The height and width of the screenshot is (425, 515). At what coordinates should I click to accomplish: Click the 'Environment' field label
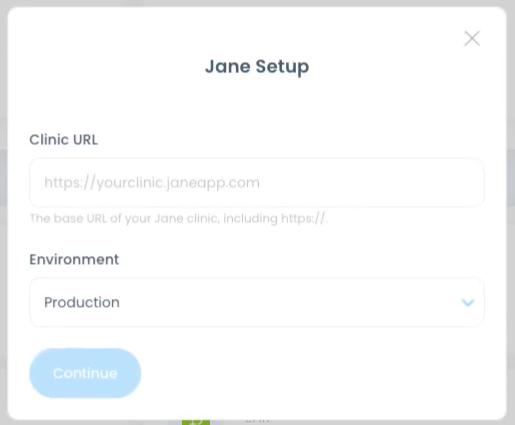tap(74, 259)
